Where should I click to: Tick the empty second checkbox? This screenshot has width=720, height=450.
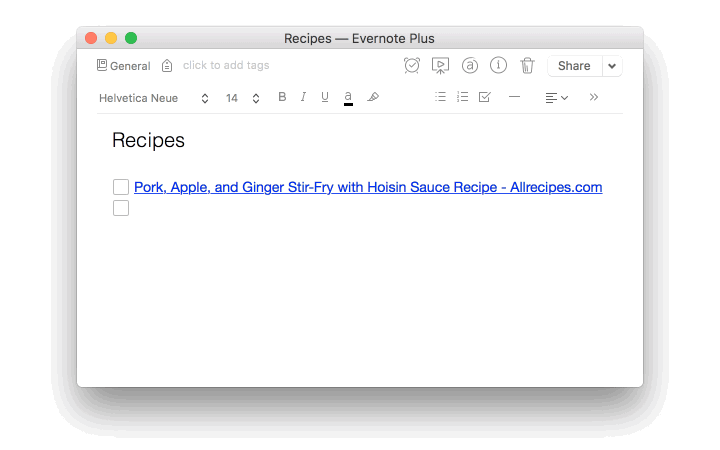(121, 208)
